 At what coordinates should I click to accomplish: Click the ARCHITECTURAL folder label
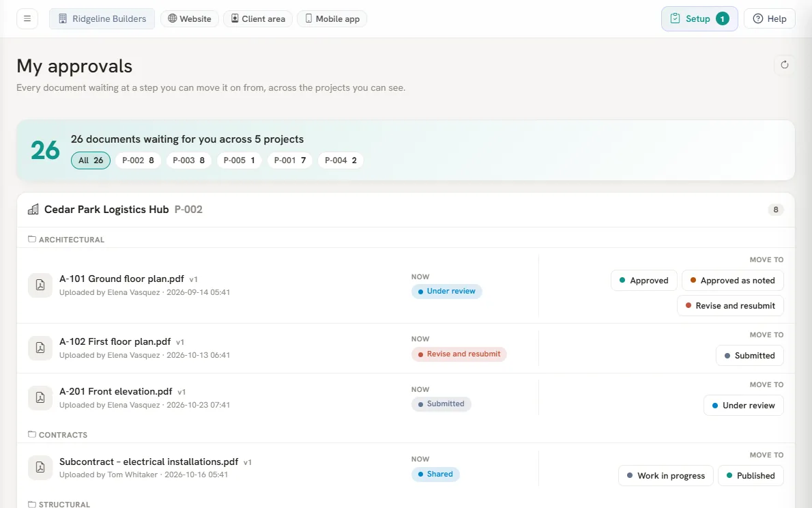coord(72,240)
